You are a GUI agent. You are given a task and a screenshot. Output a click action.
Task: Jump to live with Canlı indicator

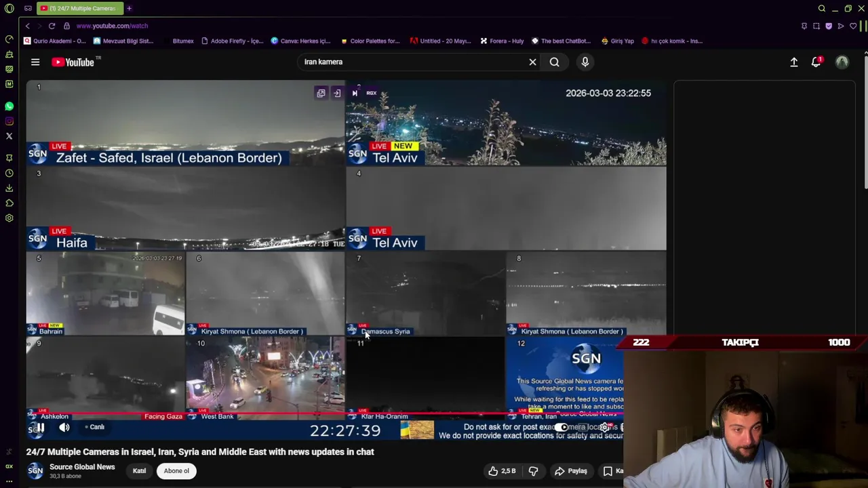(x=95, y=427)
